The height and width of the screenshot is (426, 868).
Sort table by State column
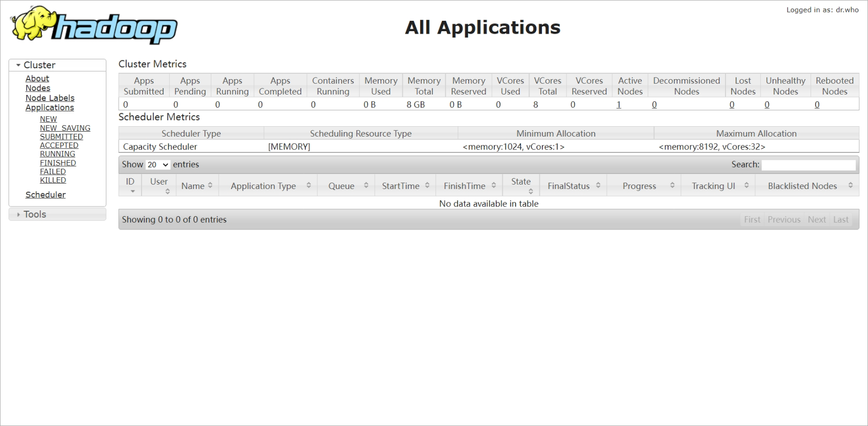coord(521,186)
